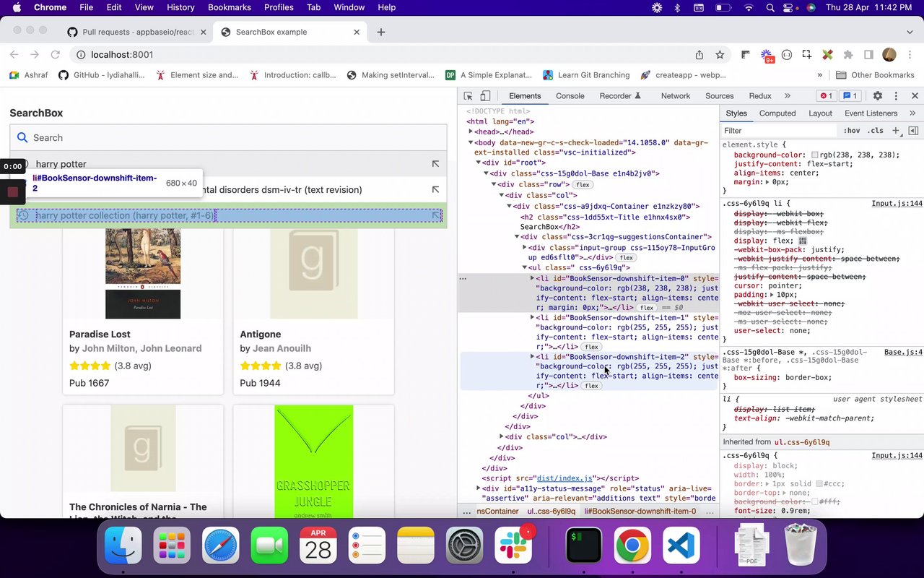924x578 pixels.
Task: Toggle the .cls element classes panel
Action: pos(876,131)
